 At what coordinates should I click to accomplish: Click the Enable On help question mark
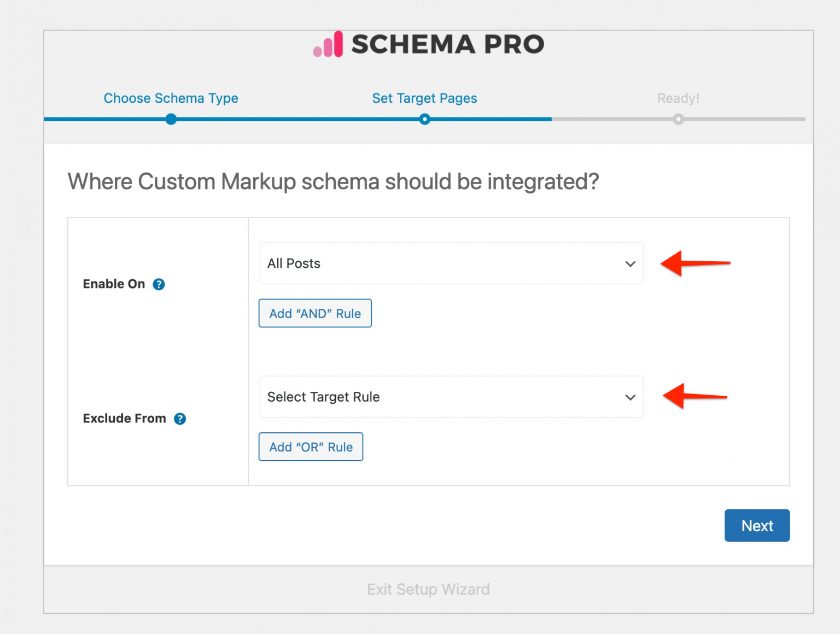click(x=159, y=284)
